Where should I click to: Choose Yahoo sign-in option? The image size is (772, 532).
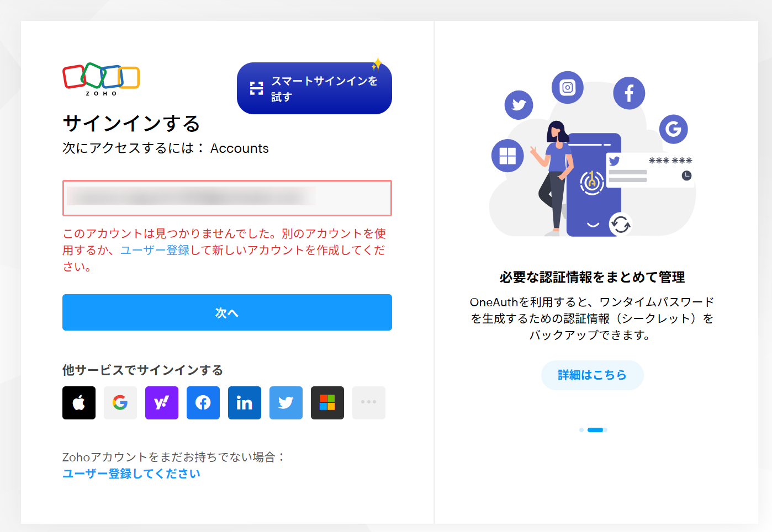162,403
